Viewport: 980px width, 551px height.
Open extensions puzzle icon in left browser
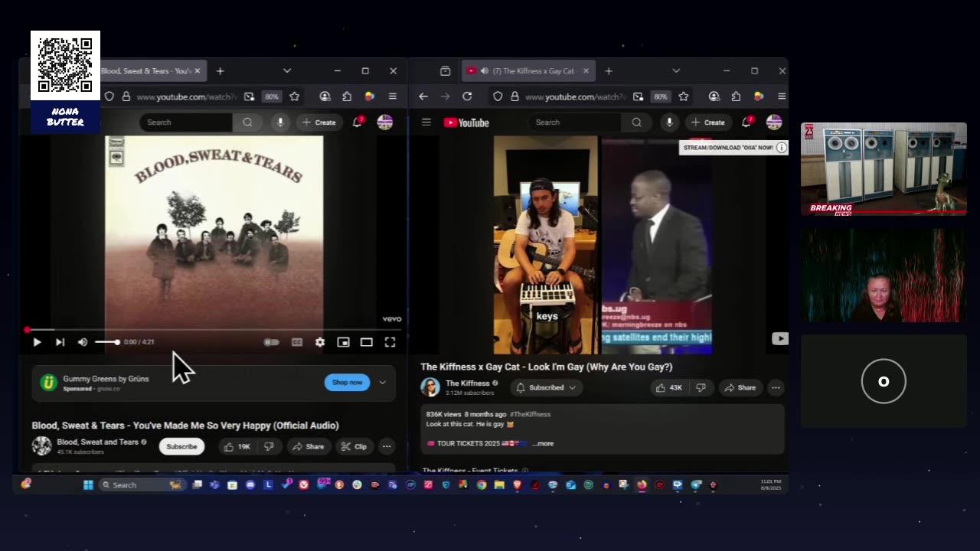click(x=347, y=97)
